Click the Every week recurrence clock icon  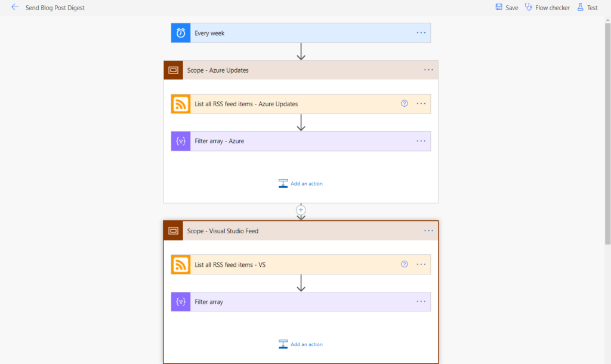(181, 33)
